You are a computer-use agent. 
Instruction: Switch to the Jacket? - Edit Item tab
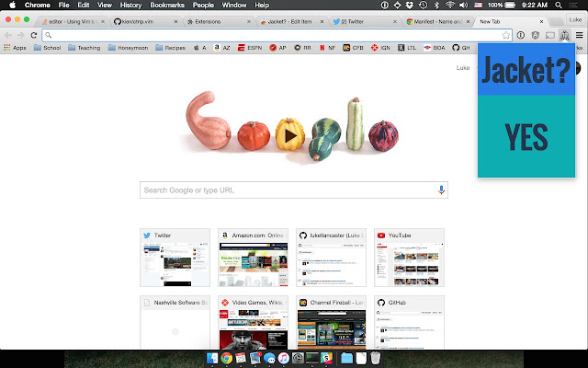pyautogui.click(x=290, y=22)
